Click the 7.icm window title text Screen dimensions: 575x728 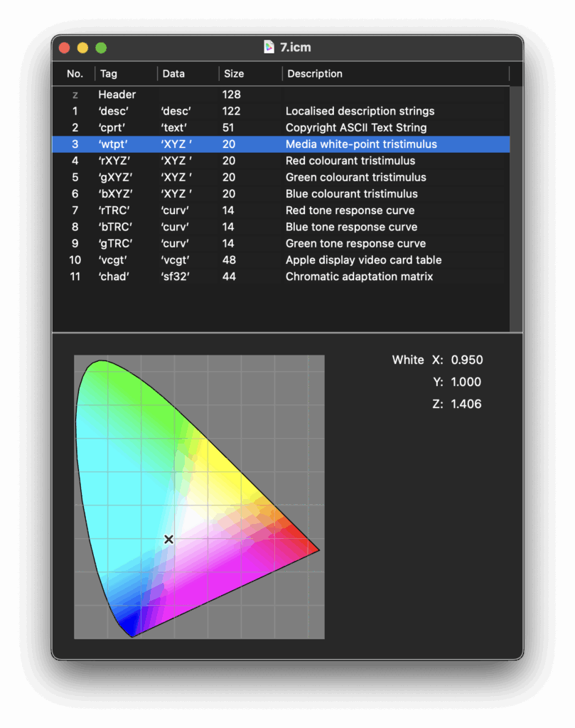pyautogui.click(x=296, y=48)
